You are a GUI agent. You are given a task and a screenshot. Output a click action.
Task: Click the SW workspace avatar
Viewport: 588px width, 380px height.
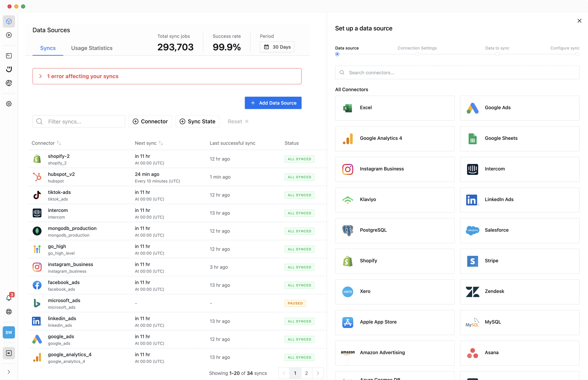pyautogui.click(x=9, y=332)
